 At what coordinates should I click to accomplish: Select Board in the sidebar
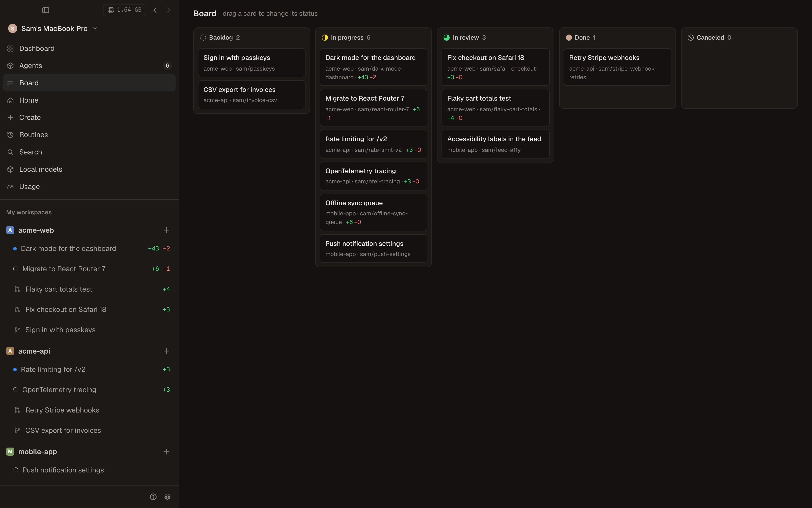89,83
